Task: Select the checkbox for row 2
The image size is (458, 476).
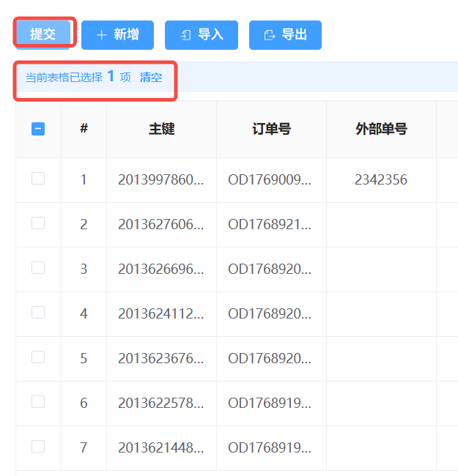Action: tap(38, 223)
